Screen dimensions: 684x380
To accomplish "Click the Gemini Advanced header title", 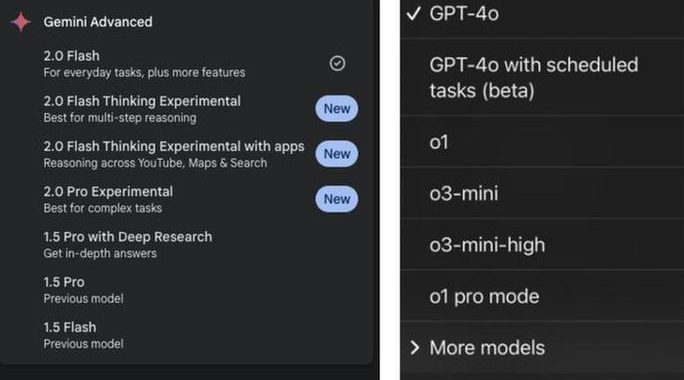I will tap(98, 22).
